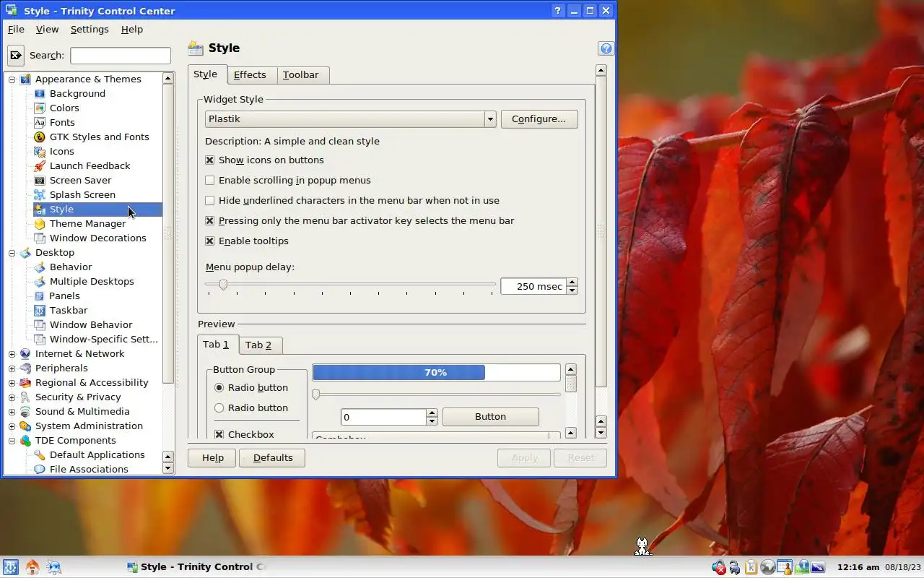Uncheck Pressing only the menu bar activator key
The height and width of the screenshot is (578, 924).
point(209,221)
